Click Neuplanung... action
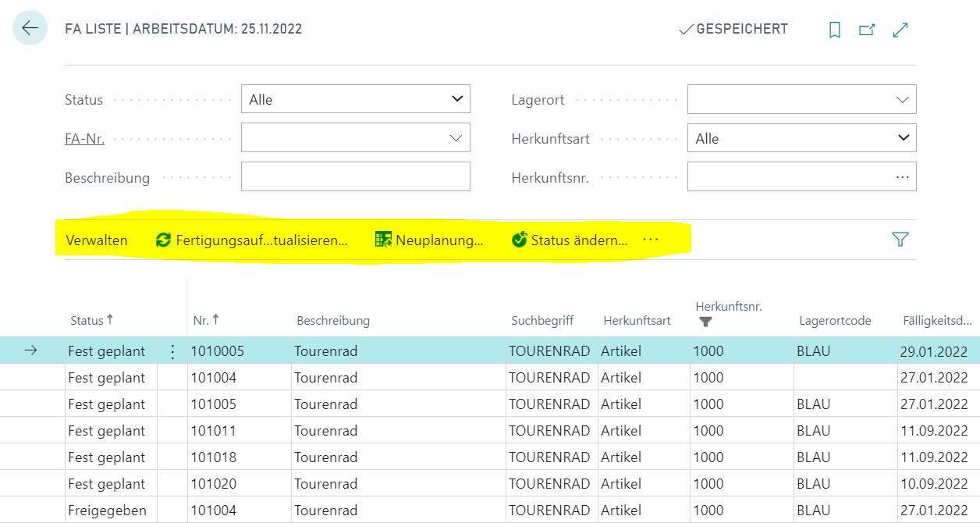This screenshot has height=523, width=980. click(x=430, y=240)
